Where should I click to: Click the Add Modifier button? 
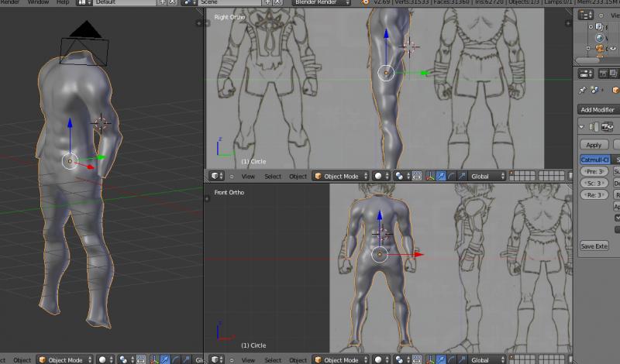pyautogui.click(x=598, y=110)
